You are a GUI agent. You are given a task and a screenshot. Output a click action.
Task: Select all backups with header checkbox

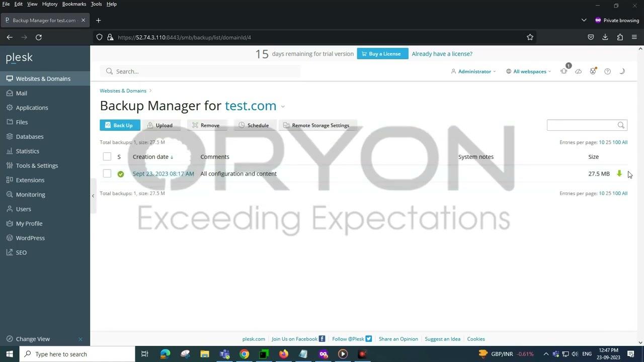tap(107, 157)
